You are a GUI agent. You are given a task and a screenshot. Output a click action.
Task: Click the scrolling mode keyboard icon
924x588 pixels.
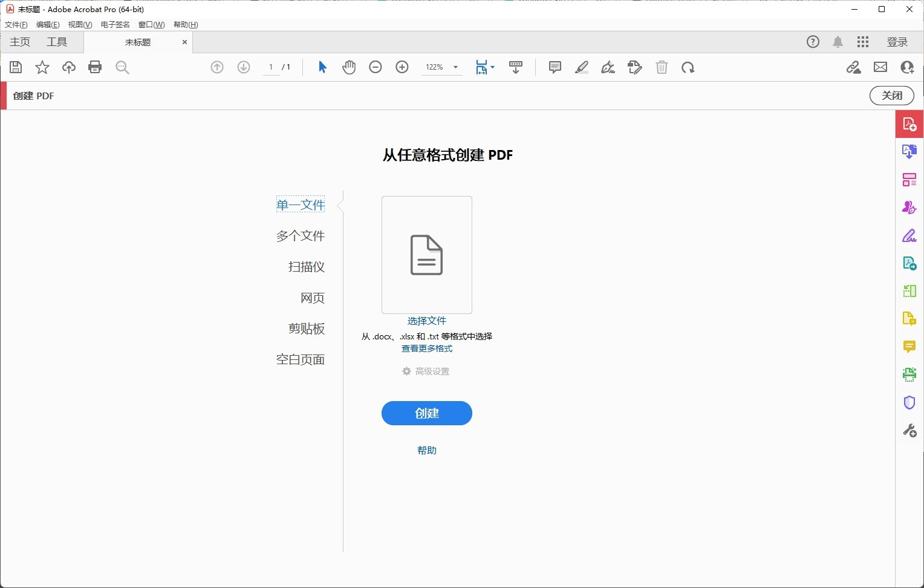click(x=516, y=67)
